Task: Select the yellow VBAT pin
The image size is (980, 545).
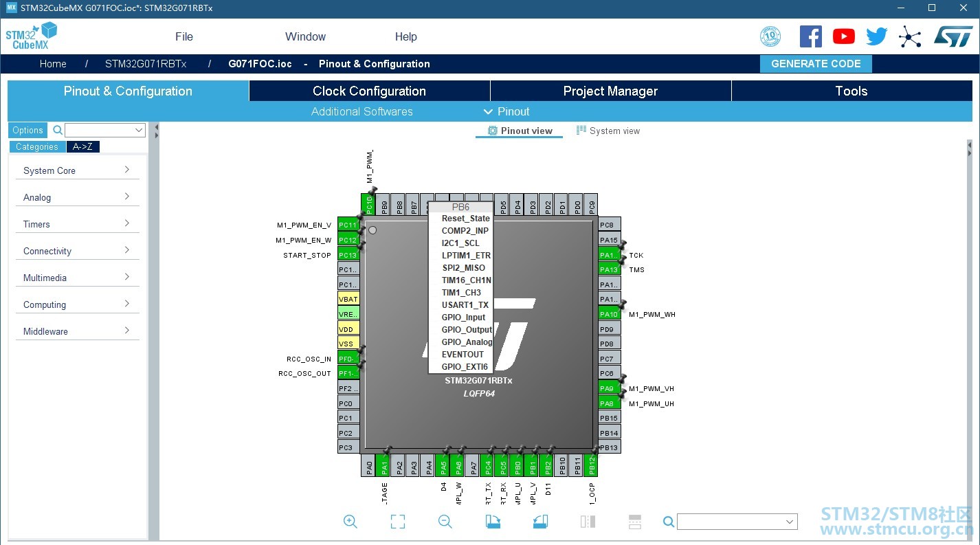Action: click(348, 299)
